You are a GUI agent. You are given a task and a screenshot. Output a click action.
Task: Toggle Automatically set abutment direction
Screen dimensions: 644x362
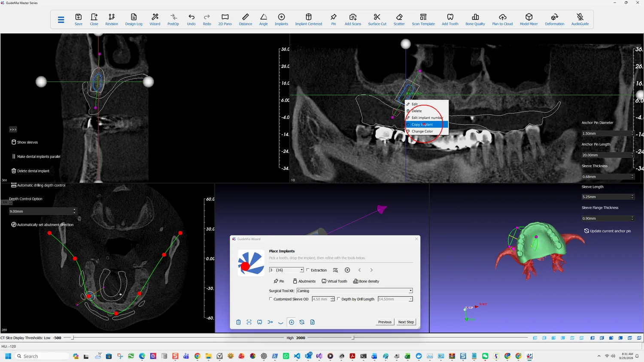coord(42,225)
